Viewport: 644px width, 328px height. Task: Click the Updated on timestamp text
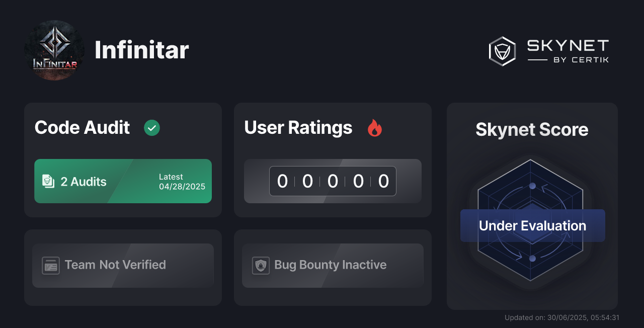tap(562, 317)
